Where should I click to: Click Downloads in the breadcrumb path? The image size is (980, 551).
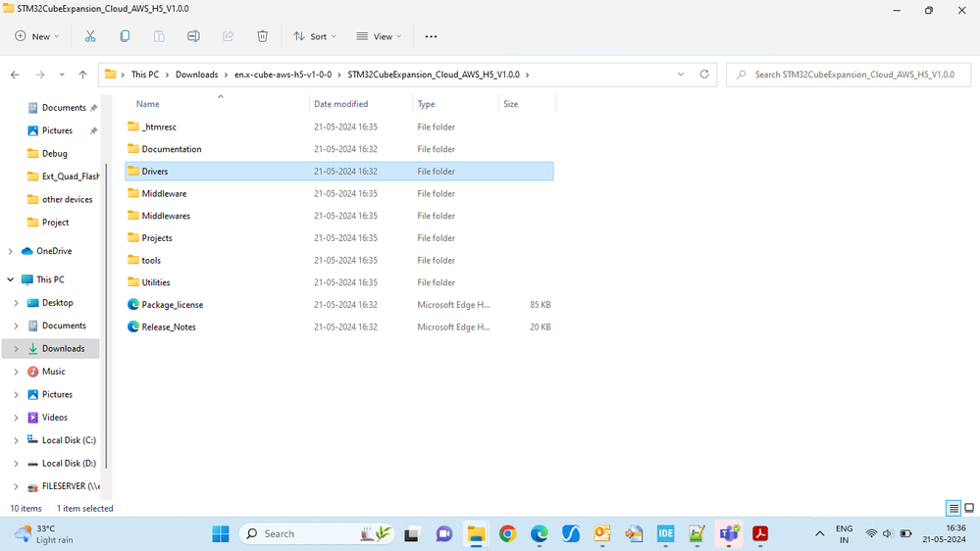[197, 75]
